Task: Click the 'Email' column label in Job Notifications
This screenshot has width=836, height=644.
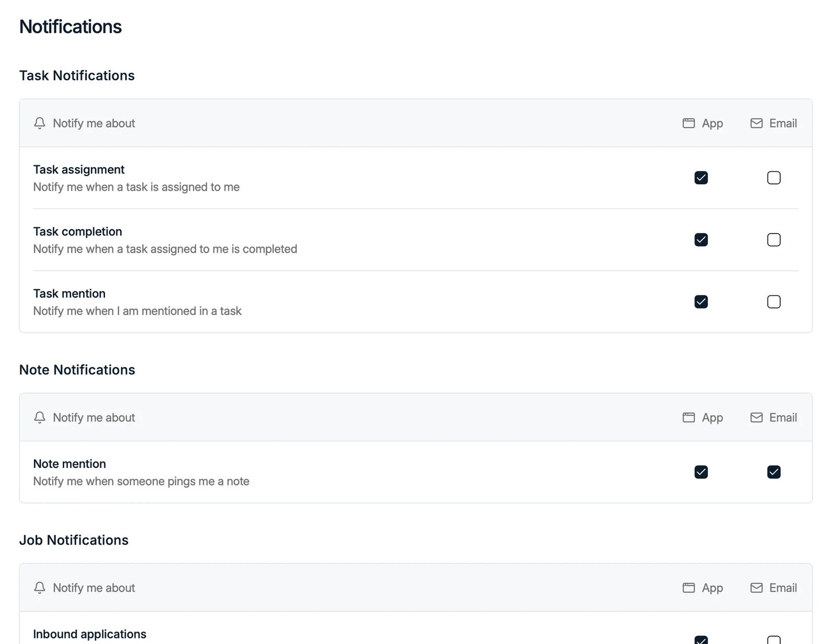Action: point(783,588)
